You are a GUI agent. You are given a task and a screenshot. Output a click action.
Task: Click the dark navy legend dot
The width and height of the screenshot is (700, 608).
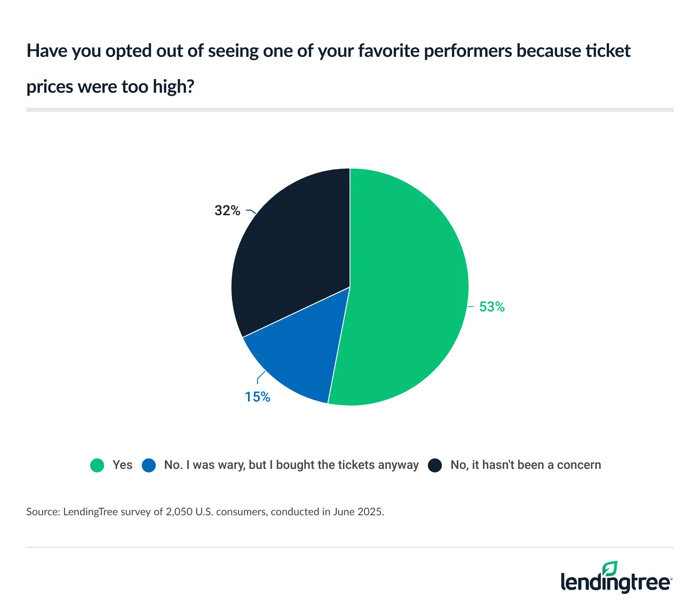[x=435, y=465]
